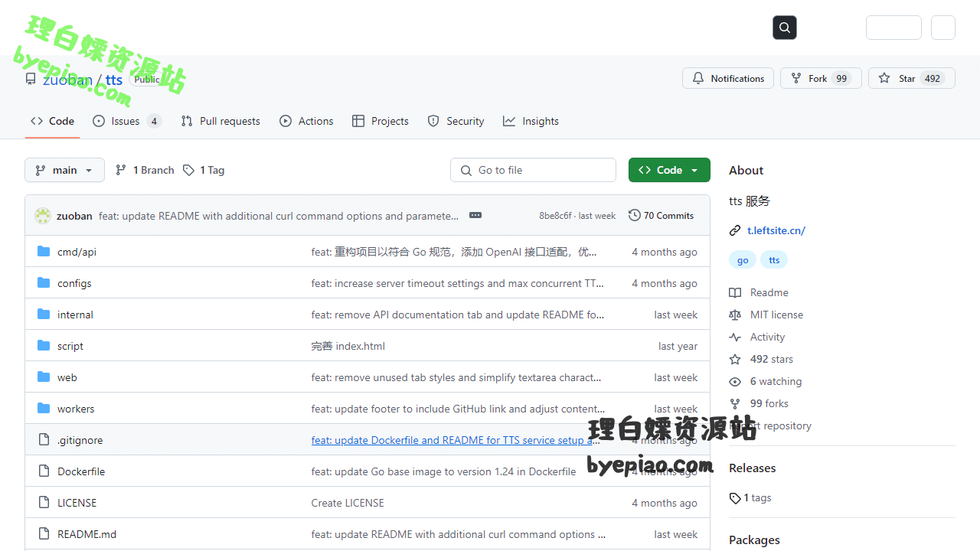
Task: Star the tts repository
Action: tap(911, 78)
